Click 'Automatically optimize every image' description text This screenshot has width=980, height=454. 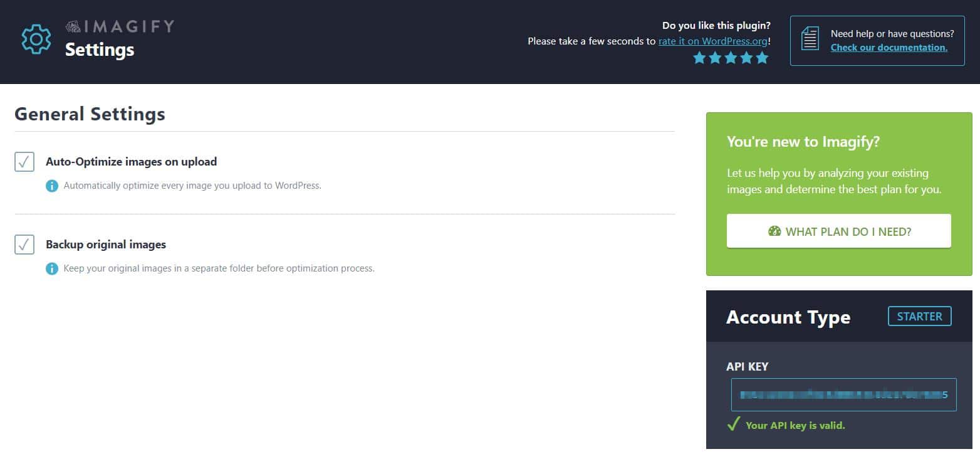point(192,186)
